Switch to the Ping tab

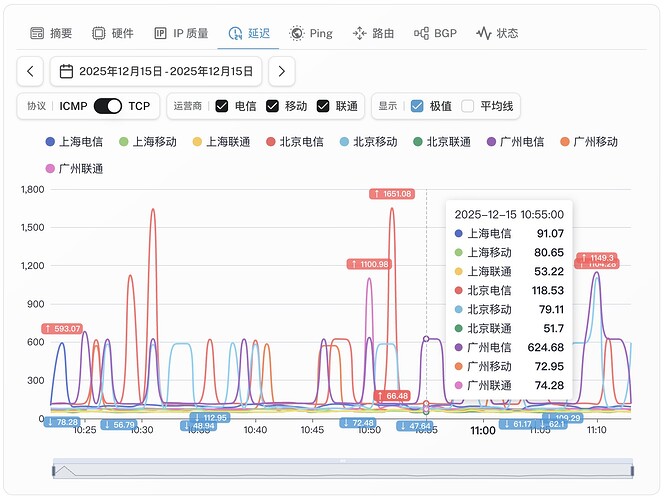[311, 33]
